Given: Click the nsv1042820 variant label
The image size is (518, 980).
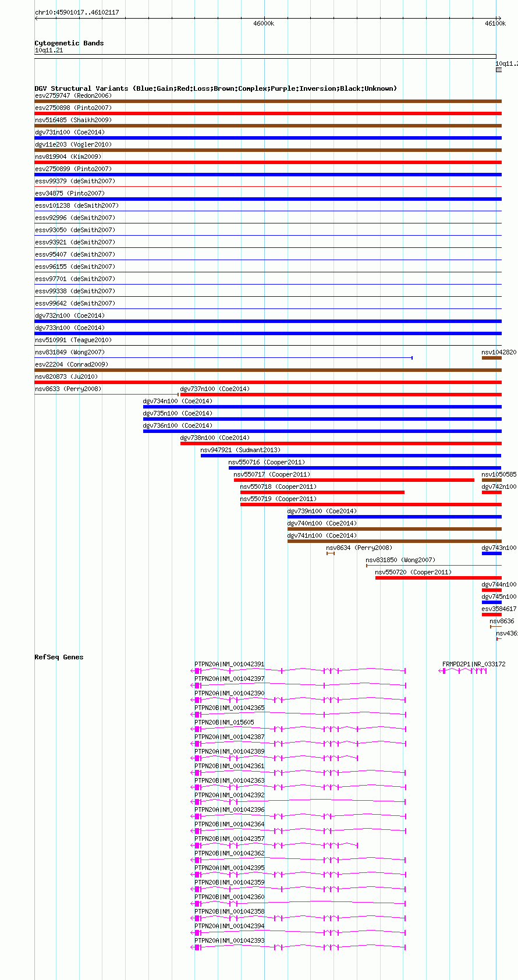Looking at the screenshot, I should click(x=499, y=352).
